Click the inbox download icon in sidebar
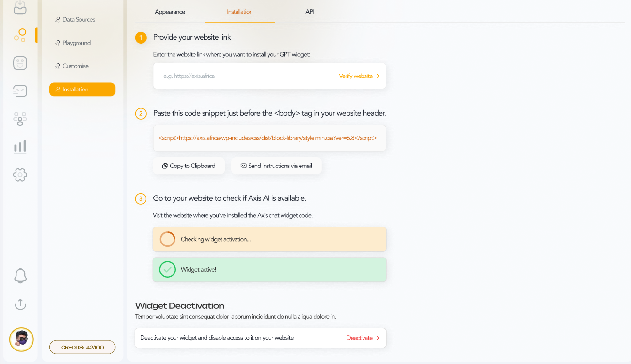 [x=20, y=7]
